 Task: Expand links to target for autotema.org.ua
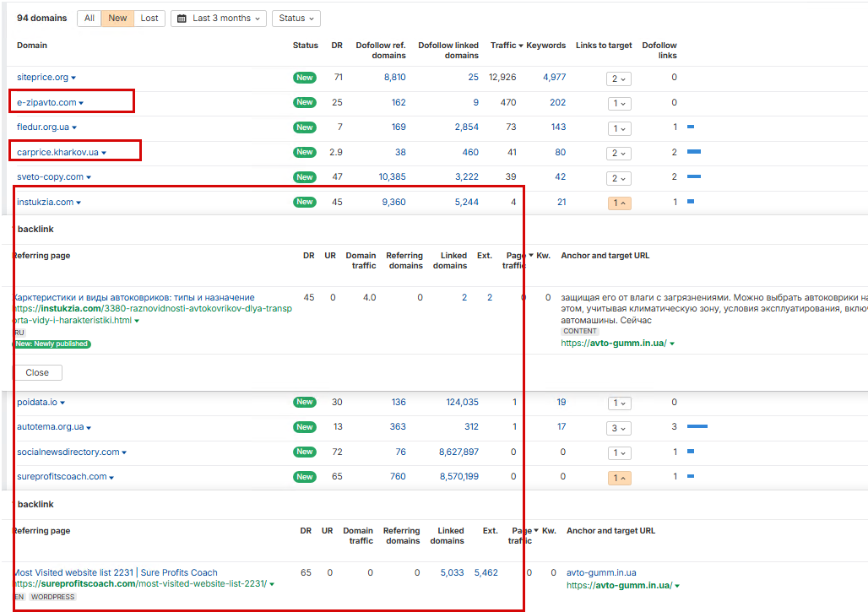619,428
